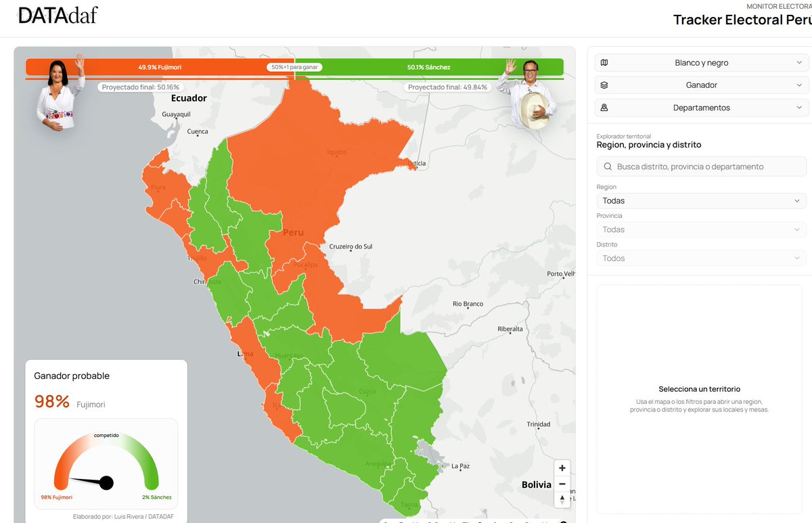
Task: Reset map bearing with the compass button
Action: pos(562,501)
